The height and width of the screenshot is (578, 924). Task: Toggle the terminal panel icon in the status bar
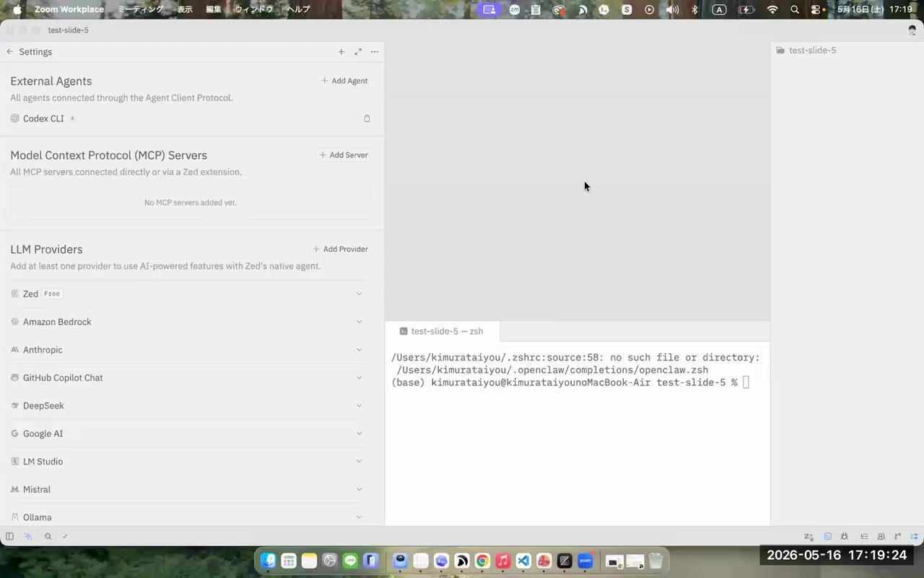(827, 537)
